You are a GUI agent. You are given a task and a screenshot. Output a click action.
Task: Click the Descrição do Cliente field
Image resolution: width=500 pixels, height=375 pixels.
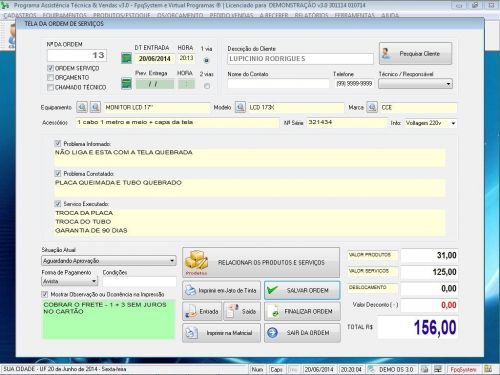[x=300, y=59]
